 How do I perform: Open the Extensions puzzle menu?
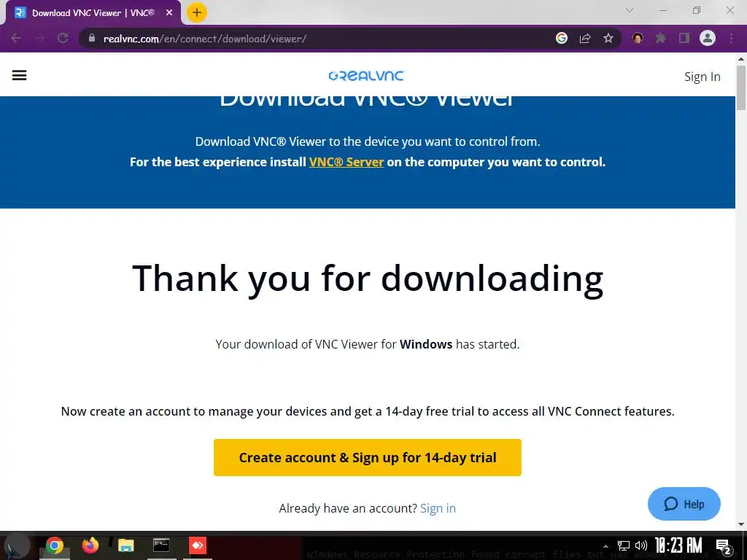(660, 38)
